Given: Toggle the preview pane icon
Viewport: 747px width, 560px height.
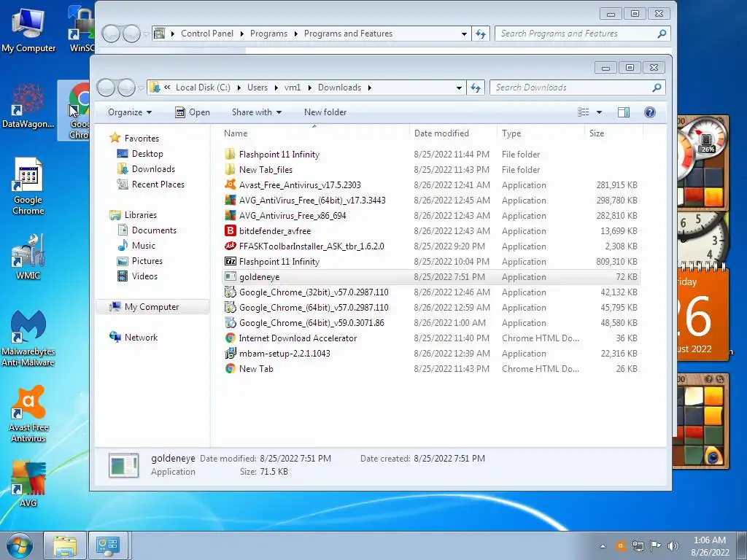Looking at the screenshot, I should pyautogui.click(x=623, y=112).
